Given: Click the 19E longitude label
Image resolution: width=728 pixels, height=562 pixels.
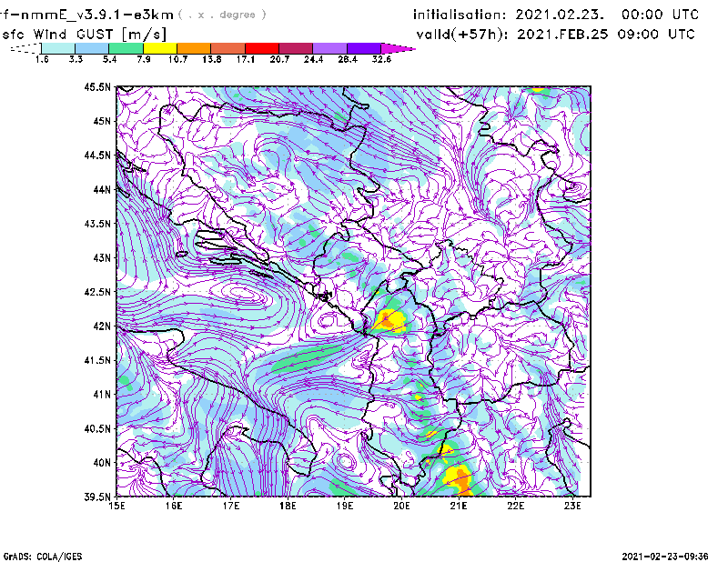Looking at the screenshot, I should coord(345,506).
